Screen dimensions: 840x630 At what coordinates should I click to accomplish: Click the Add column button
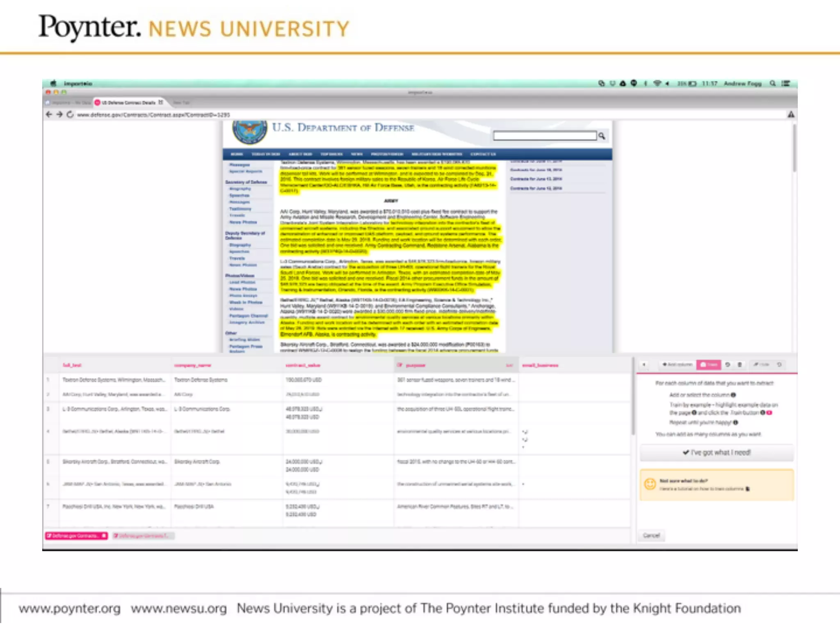point(677,365)
